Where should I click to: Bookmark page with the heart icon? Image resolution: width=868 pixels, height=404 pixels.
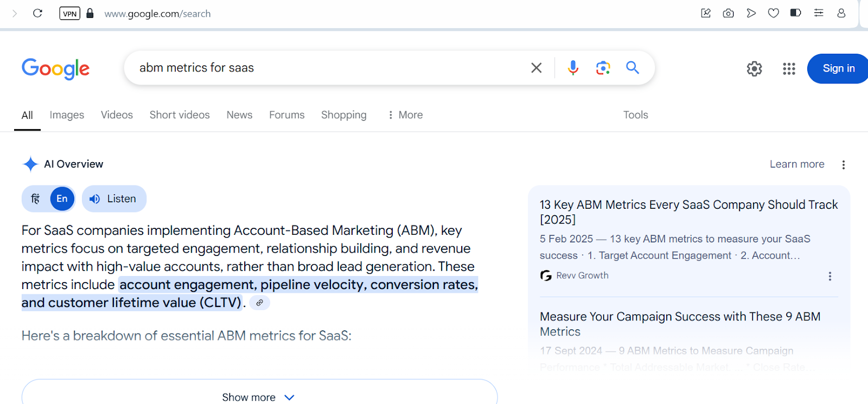[x=774, y=13]
